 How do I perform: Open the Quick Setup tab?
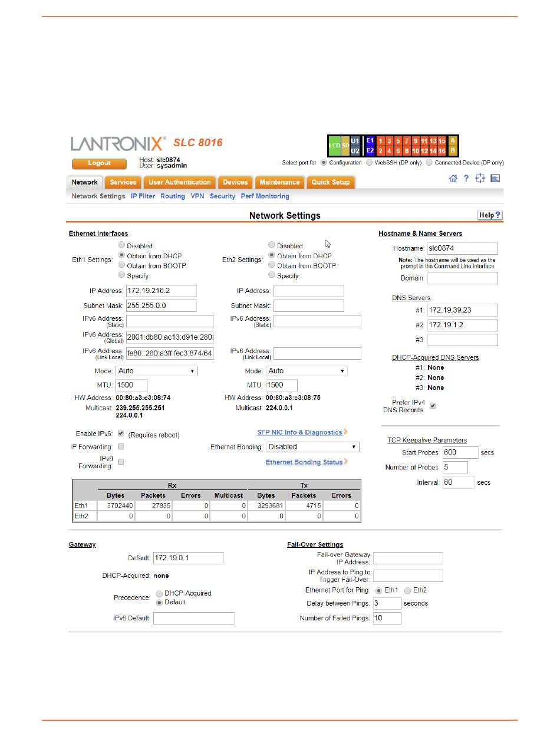coord(331,182)
